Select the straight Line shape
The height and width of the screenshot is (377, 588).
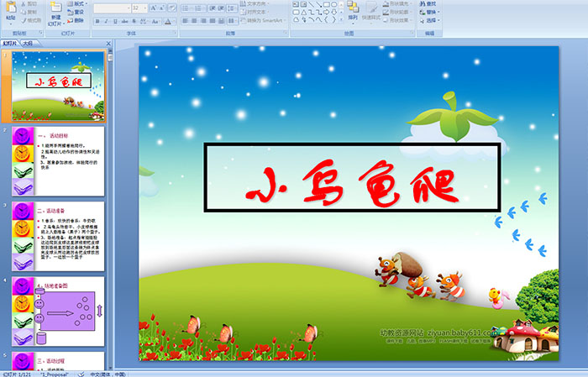[312, 4]
